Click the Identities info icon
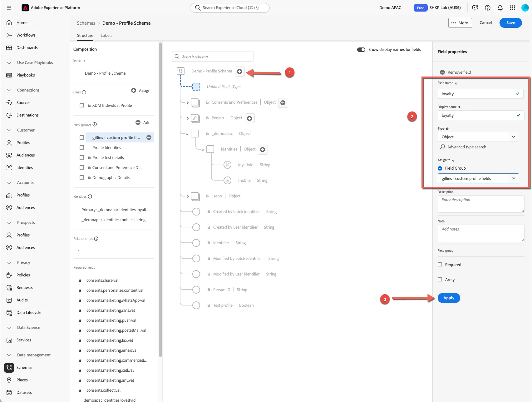 (90, 196)
